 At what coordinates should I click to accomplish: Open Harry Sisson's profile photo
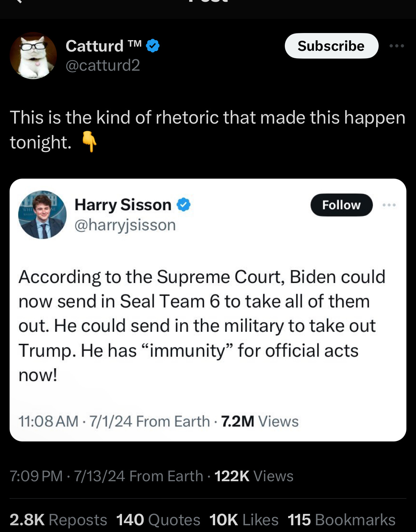tap(42, 215)
